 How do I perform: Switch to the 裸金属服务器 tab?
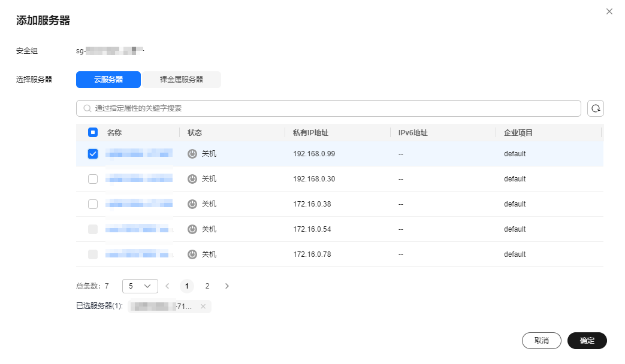(x=181, y=79)
